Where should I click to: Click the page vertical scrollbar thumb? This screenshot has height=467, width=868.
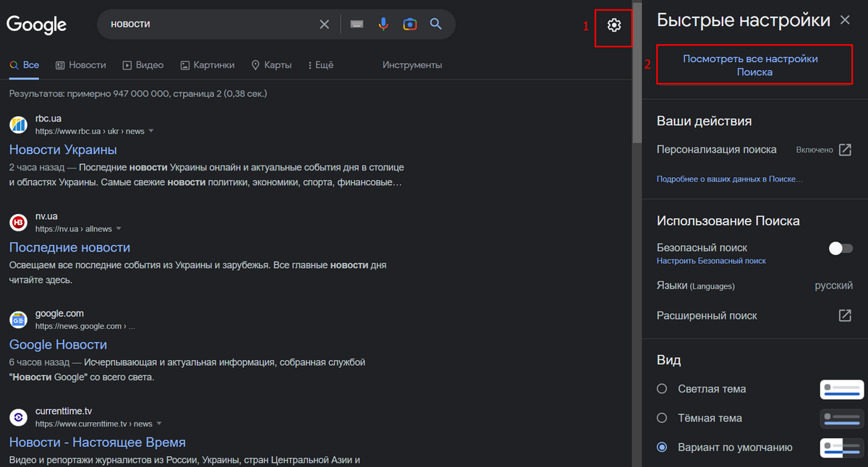(637, 72)
